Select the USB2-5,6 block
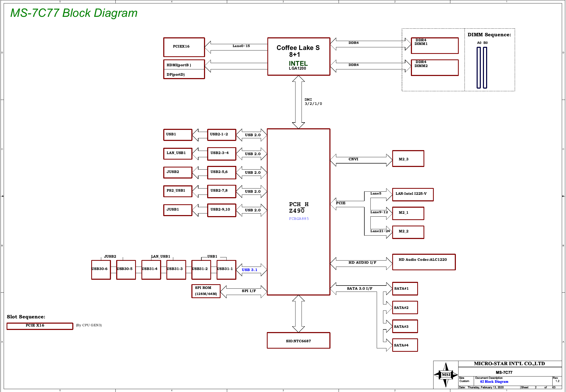The width and height of the screenshot is (566, 392). 222,172
